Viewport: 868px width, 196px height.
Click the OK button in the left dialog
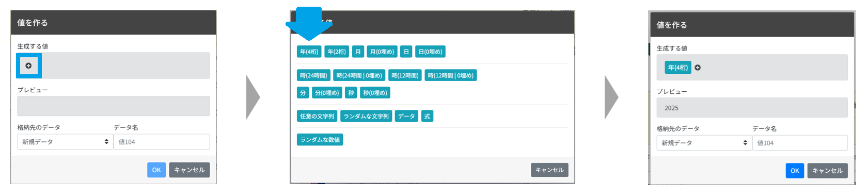156,170
